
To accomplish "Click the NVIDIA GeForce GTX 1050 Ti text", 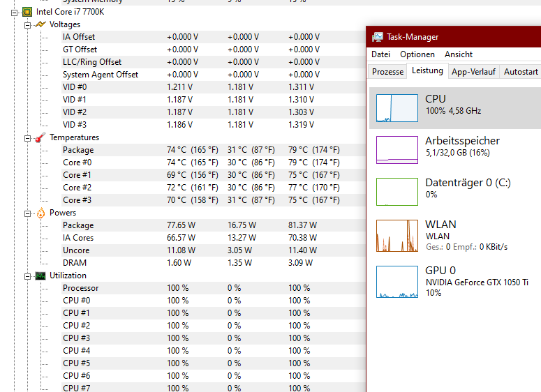I will pyautogui.click(x=477, y=282).
